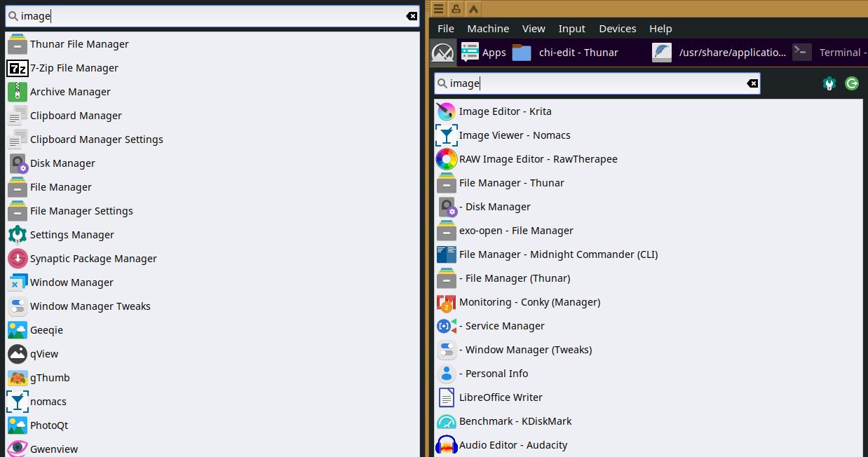This screenshot has width=868, height=457.
Task: Open the Clipboard Manager icon in left list
Action: tap(17, 116)
